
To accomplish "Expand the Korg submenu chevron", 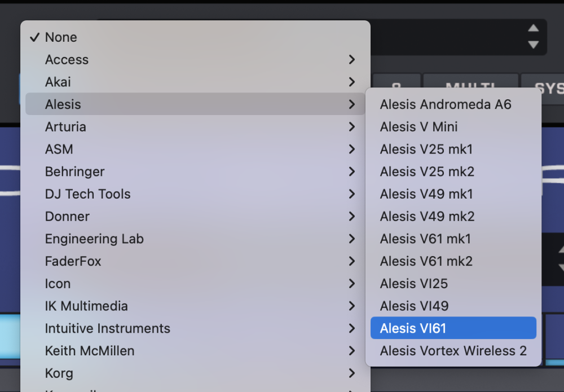I will pos(352,373).
